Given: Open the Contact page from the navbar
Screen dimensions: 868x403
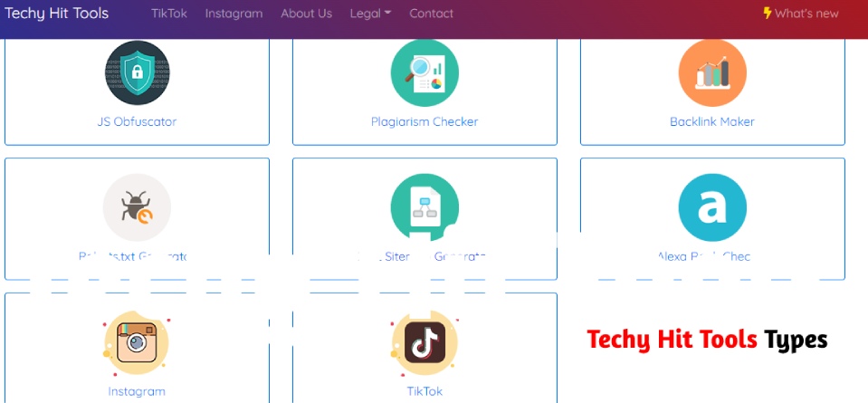Looking at the screenshot, I should click(431, 14).
